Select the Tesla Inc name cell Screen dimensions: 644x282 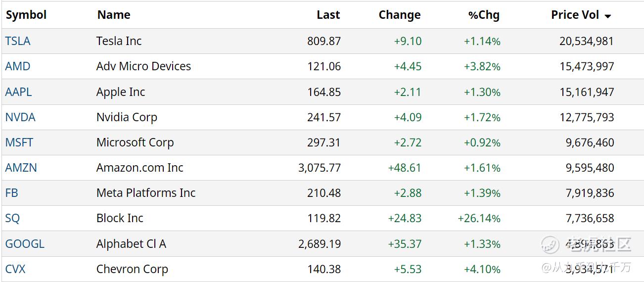tap(119, 41)
